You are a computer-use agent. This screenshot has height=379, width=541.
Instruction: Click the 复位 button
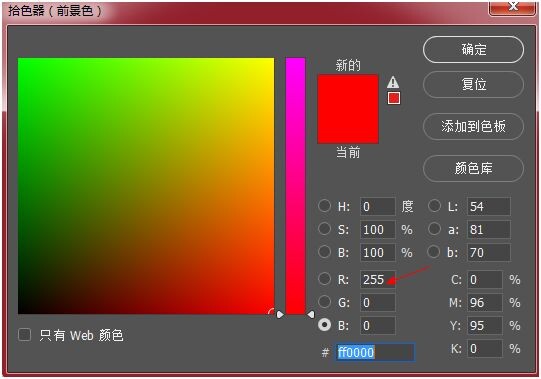tap(473, 85)
